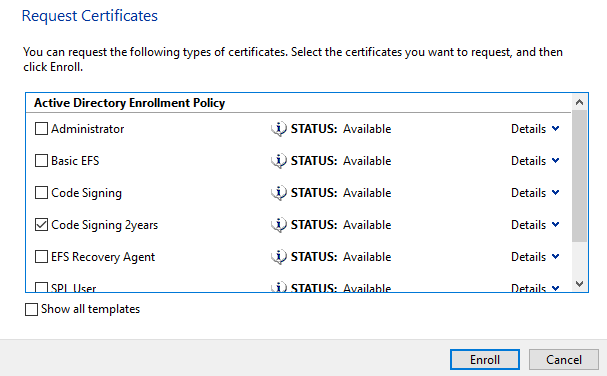This screenshot has height=376, width=607.
Task: Click the status info icon for Administrator
Action: click(x=279, y=129)
